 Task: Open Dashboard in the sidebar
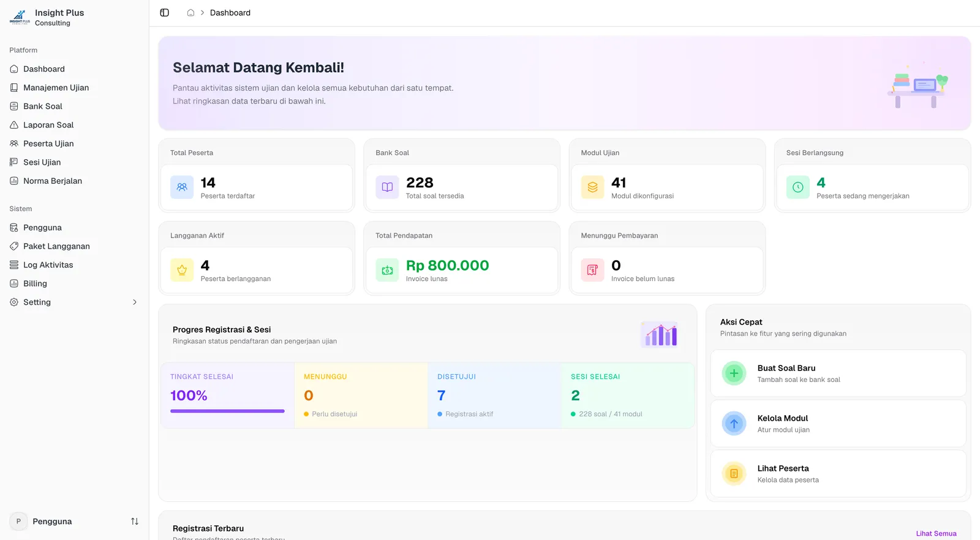74,69
